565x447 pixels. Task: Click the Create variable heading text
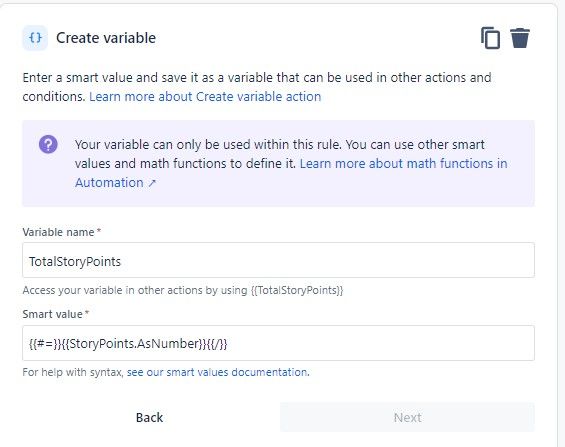(x=106, y=38)
